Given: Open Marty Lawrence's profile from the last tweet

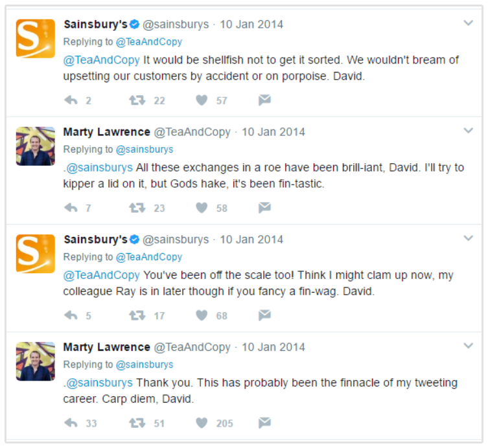Looking at the screenshot, I should (106, 347).
